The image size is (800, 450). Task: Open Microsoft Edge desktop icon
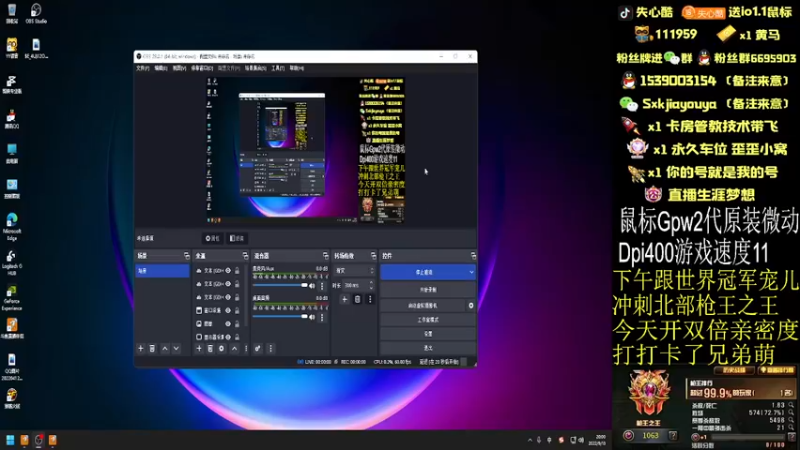tap(12, 227)
